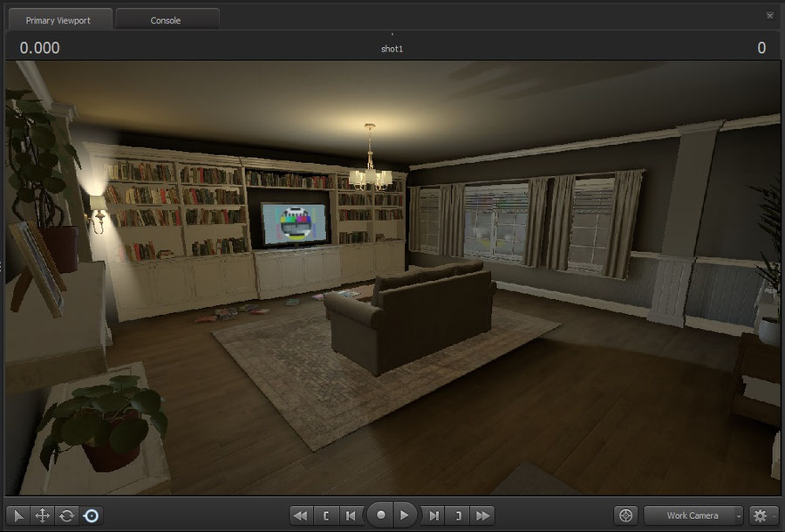Close the viewport panel with the X
The image size is (785, 532).
pos(770,16)
